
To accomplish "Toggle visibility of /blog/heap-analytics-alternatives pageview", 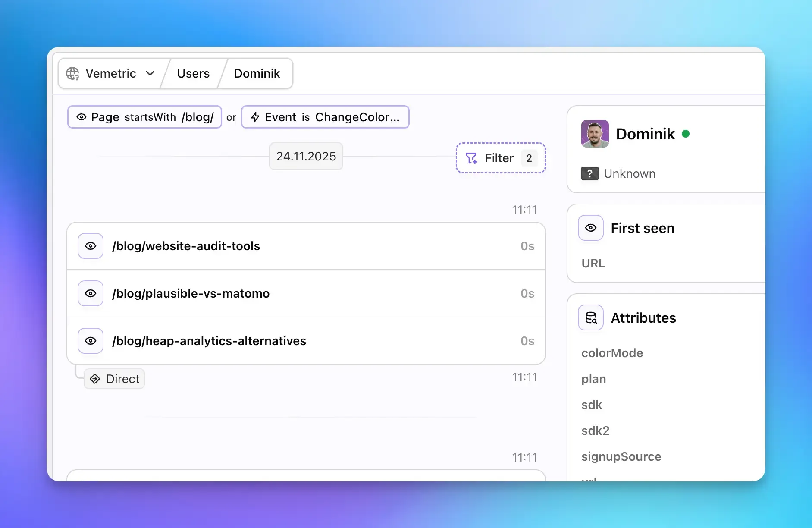I will pyautogui.click(x=90, y=341).
